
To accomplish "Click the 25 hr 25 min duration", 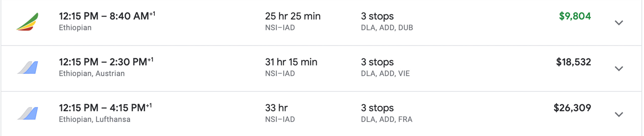I will pos(293,16).
